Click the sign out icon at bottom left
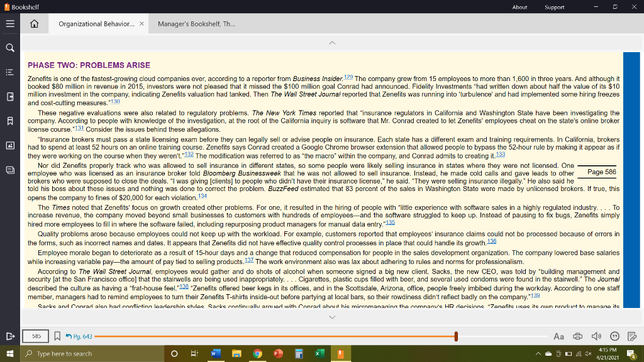The width and height of the screenshot is (644, 362). pyautogui.click(x=10, y=337)
